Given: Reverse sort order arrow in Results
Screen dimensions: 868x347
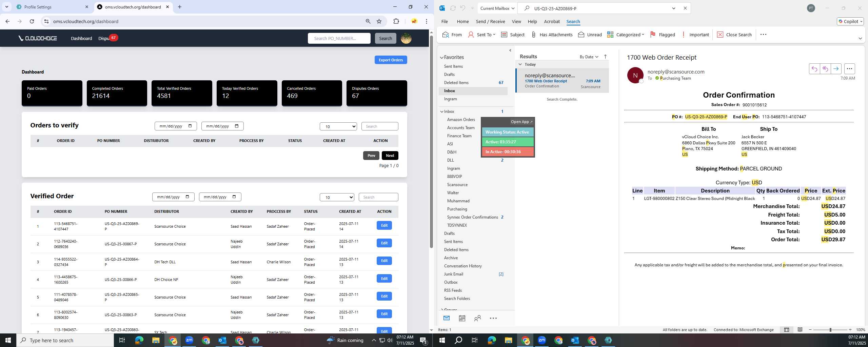Looking at the screenshot, I should tap(605, 57).
